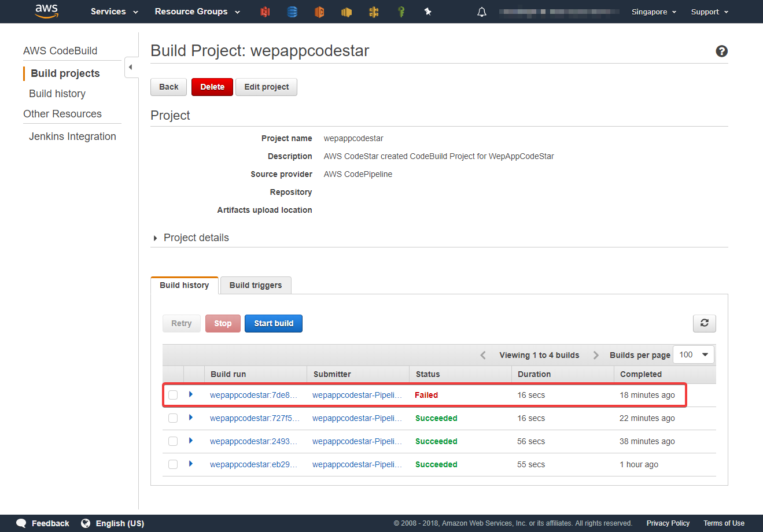Expand details of build wepappcodestar:2493
The image size is (763, 532).
(191, 441)
